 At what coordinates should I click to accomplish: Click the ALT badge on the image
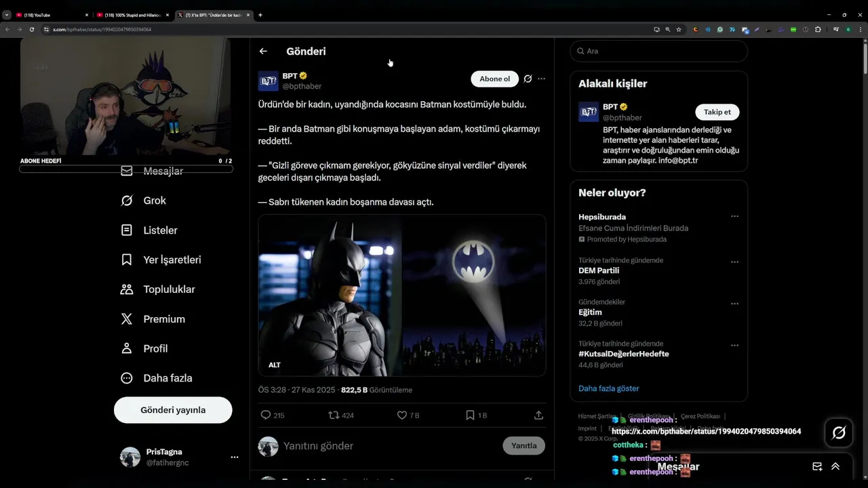pos(275,365)
